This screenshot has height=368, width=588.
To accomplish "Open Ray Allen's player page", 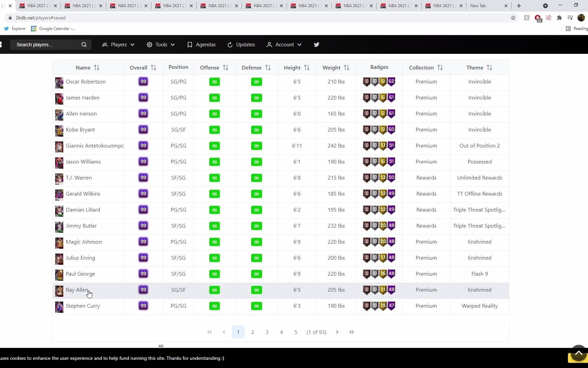I will point(77,290).
